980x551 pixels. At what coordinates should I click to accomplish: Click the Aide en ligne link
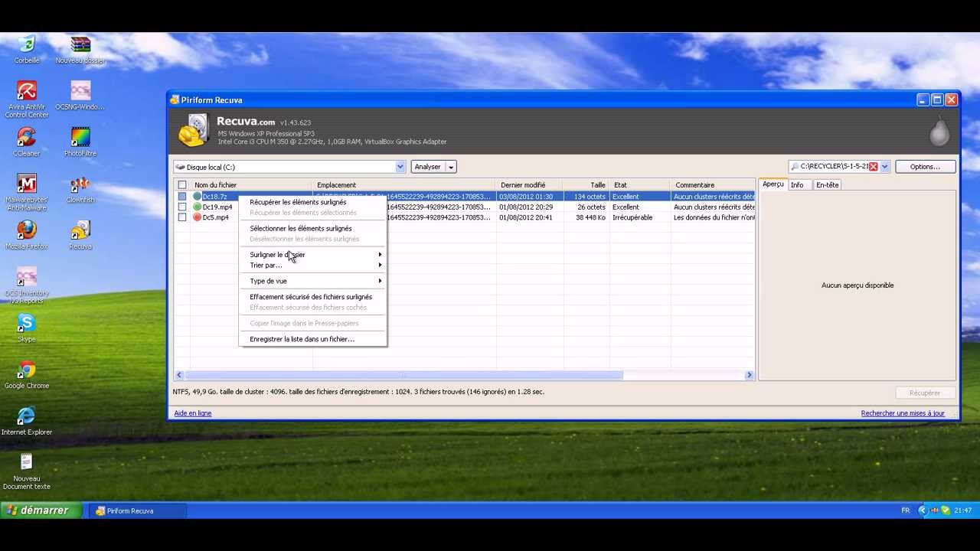coord(193,413)
